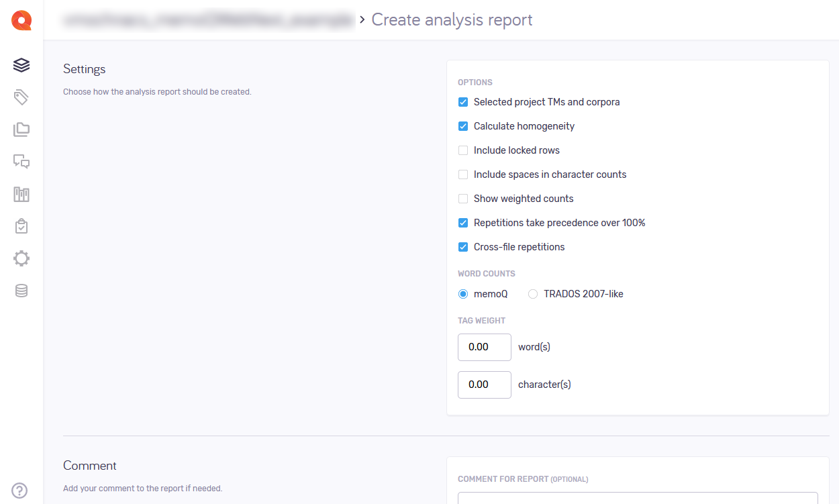This screenshot has height=504, width=839.
Task: Select TRADOS 2007-like word counts
Action: tap(533, 294)
